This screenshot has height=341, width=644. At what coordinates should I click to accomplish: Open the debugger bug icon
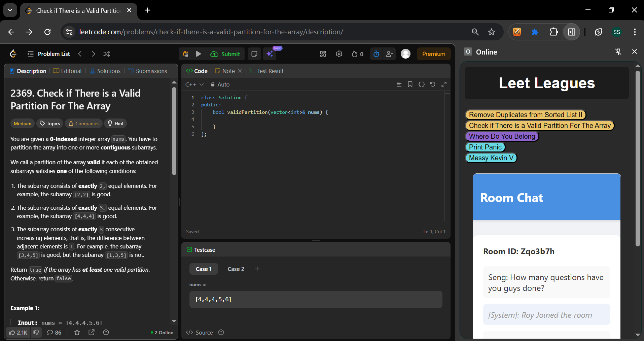click(185, 54)
